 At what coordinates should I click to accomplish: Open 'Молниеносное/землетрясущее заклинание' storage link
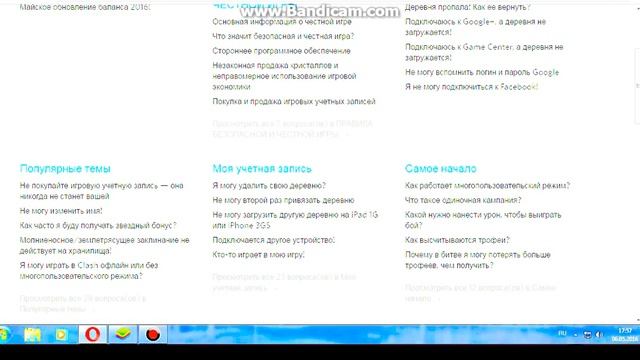[104, 245]
